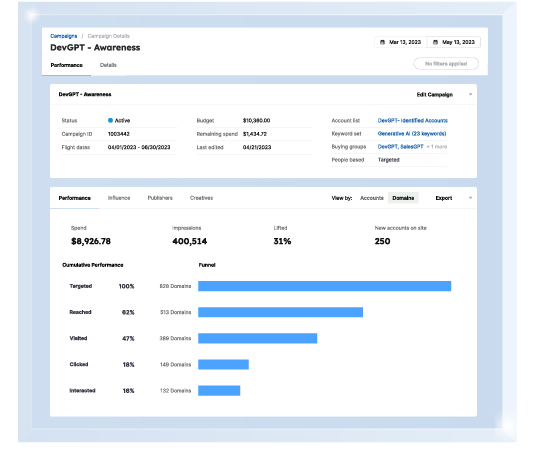Switch to the Details tab
Screen dimensions: 540x450
coord(108,65)
